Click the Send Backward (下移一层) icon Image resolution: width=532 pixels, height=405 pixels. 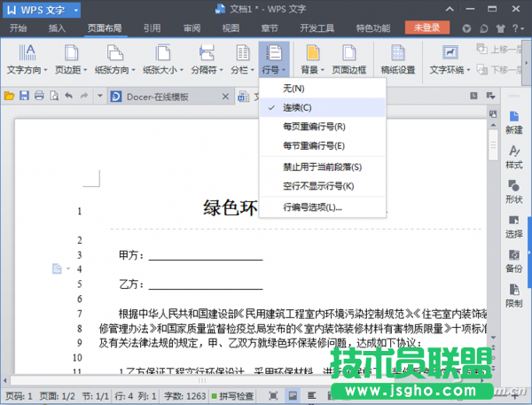[481, 69]
